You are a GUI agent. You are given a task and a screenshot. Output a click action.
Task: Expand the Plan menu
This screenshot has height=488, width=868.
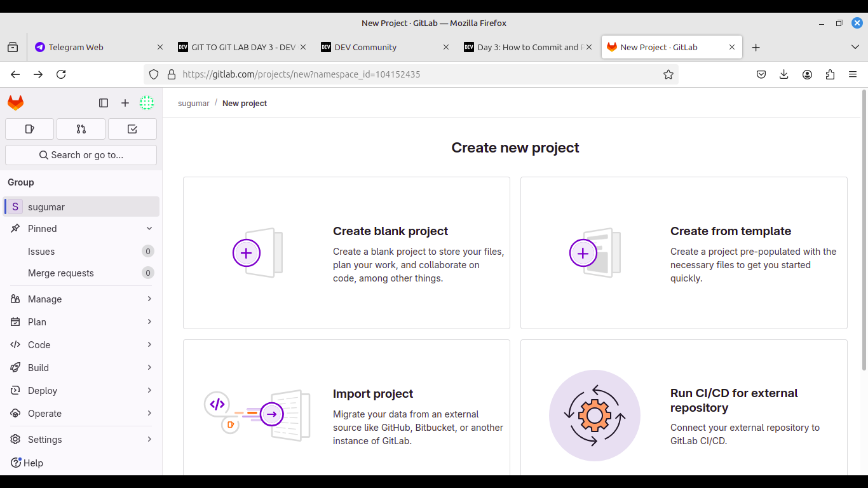coord(81,322)
